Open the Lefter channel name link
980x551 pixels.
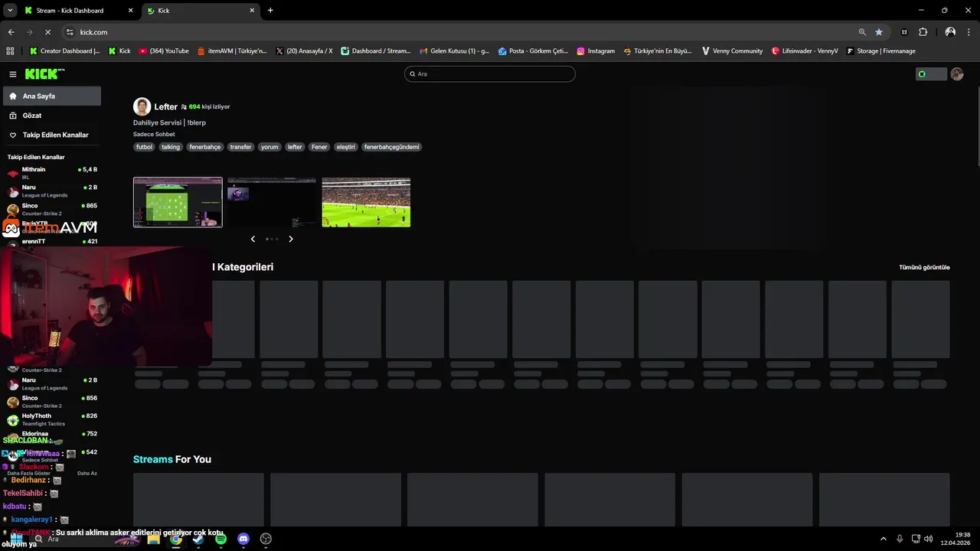tap(165, 107)
